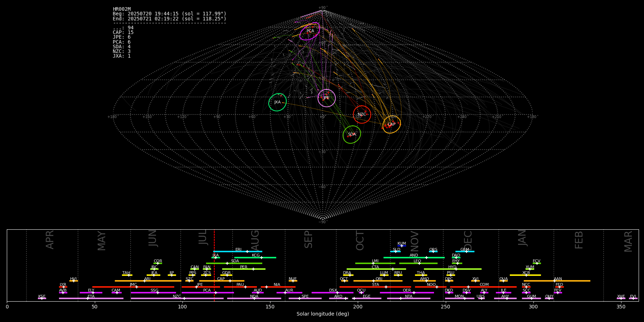Click the HR002M station title text
This screenshot has height=322, width=644.
[122, 9]
